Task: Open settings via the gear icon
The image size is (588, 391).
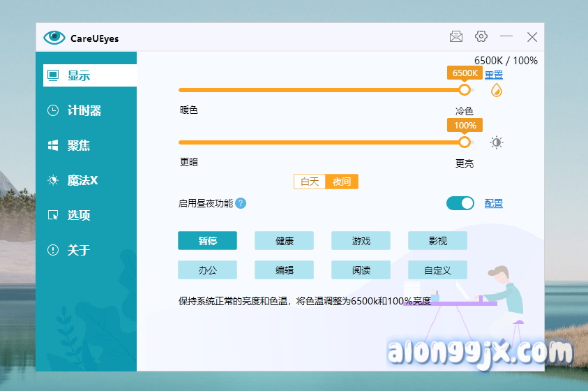Action: [x=481, y=37]
